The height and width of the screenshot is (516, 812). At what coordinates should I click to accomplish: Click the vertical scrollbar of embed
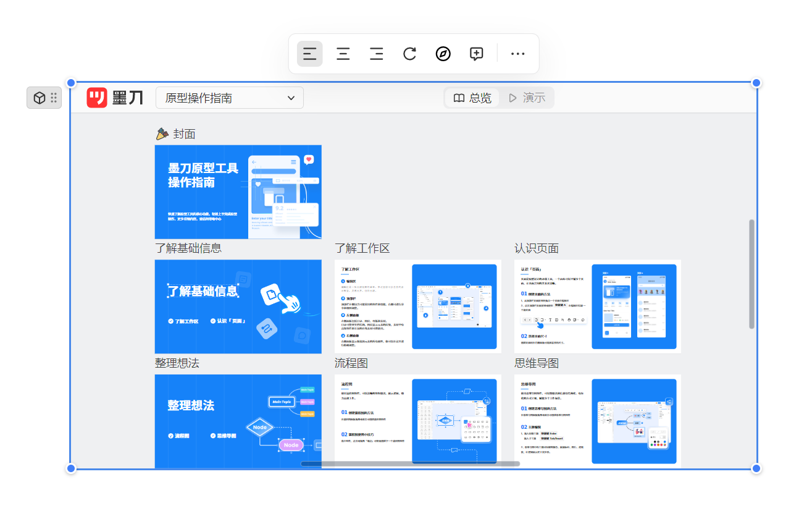[x=751, y=274]
